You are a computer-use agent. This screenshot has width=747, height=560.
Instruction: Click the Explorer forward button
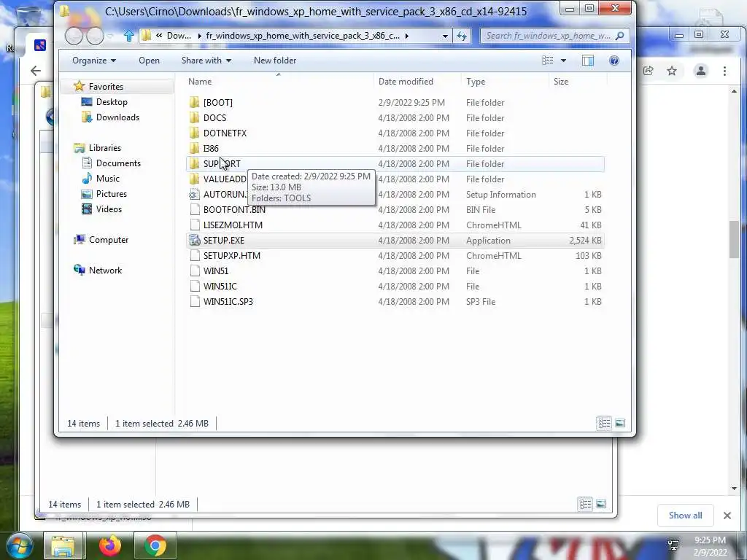tap(95, 36)
